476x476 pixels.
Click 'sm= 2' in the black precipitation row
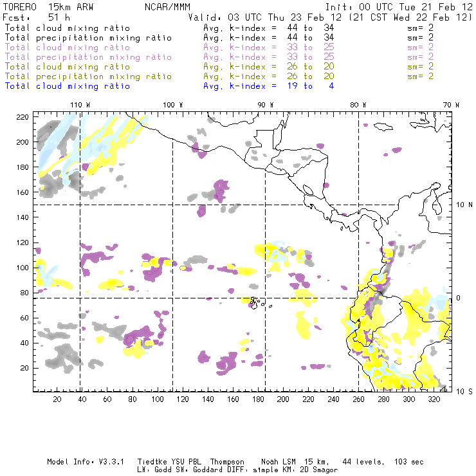coord(420,38)
